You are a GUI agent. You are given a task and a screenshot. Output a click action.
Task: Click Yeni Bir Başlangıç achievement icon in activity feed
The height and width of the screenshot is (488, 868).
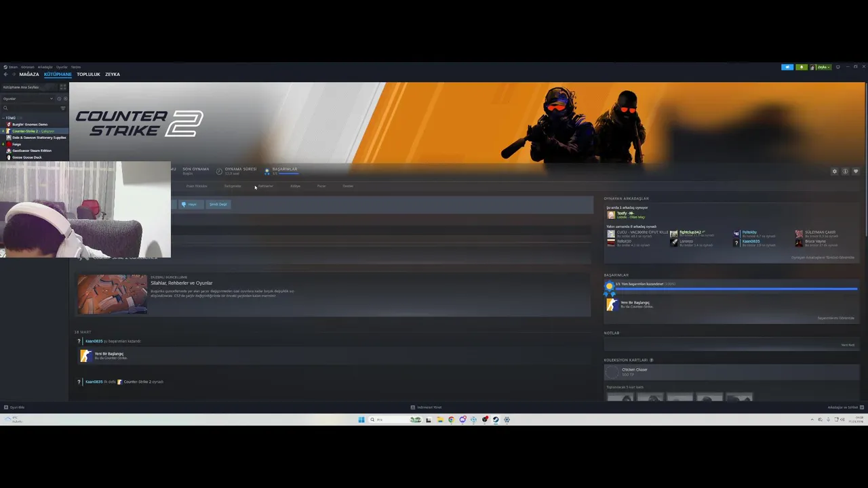(85, 356)
